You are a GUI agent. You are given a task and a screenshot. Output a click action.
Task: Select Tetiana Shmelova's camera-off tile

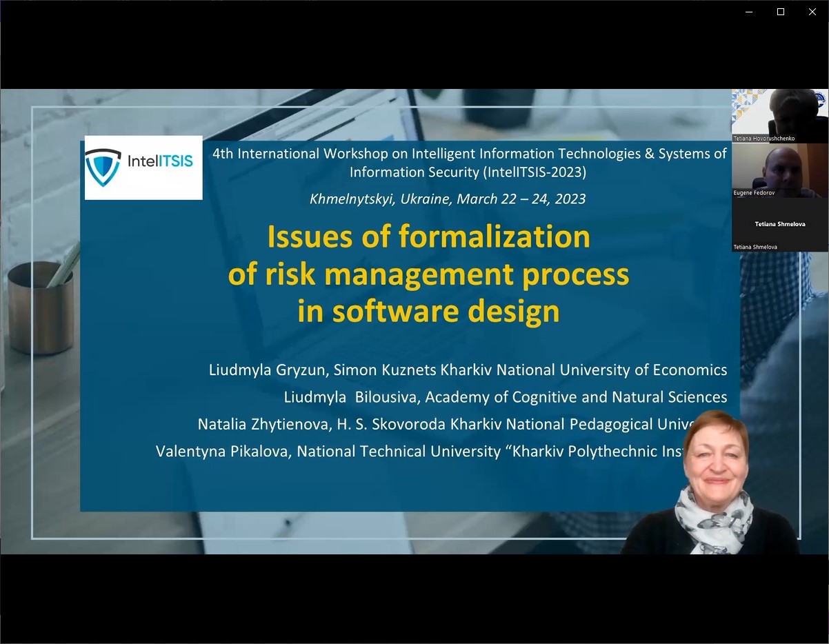(779, 224)
